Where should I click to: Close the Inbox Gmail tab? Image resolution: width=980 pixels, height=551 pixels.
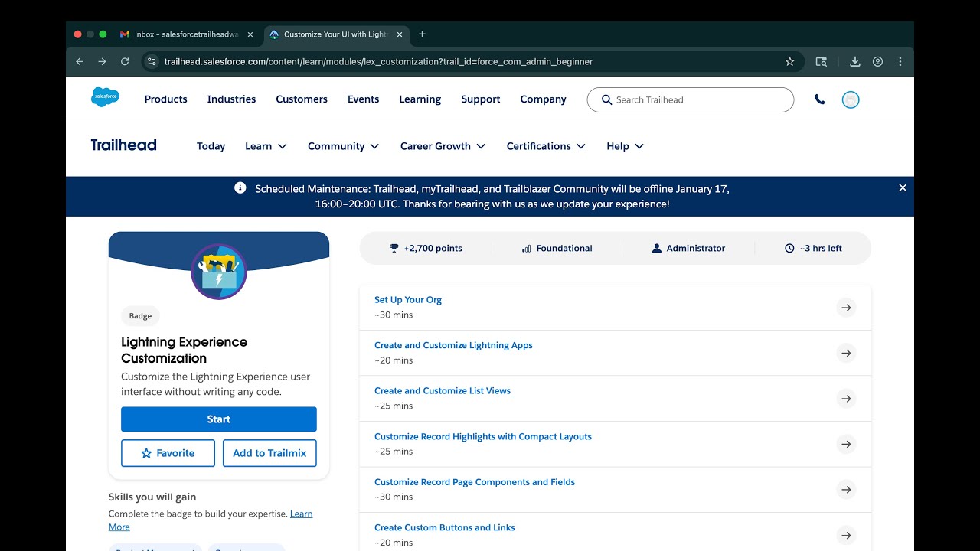click(x=250, y=34)
